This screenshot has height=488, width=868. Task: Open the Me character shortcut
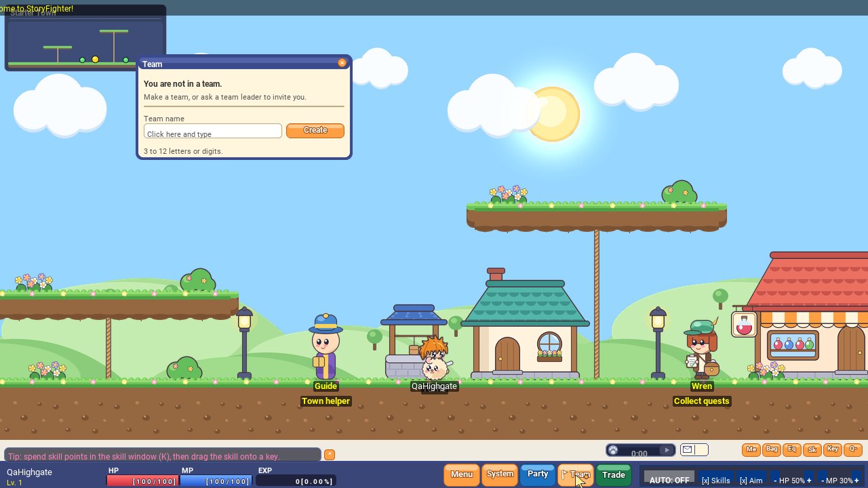click(x=751, y=449)
